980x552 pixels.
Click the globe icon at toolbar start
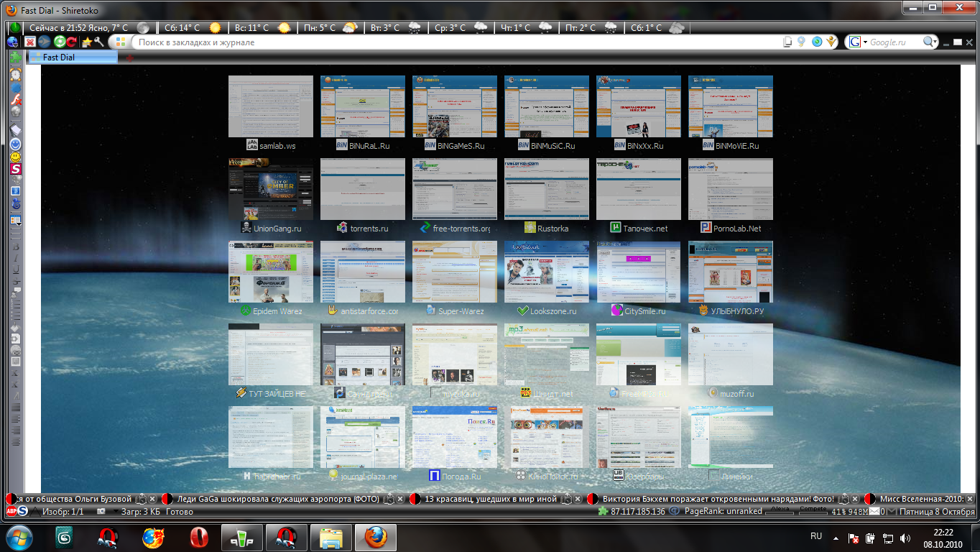13,42
